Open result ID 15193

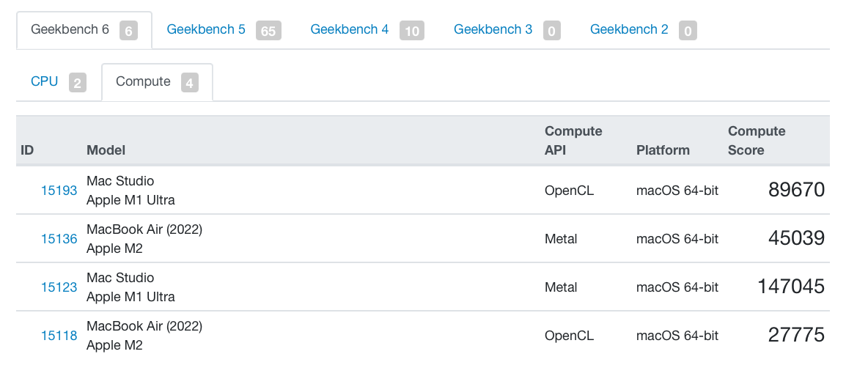[x=59, y=191]
